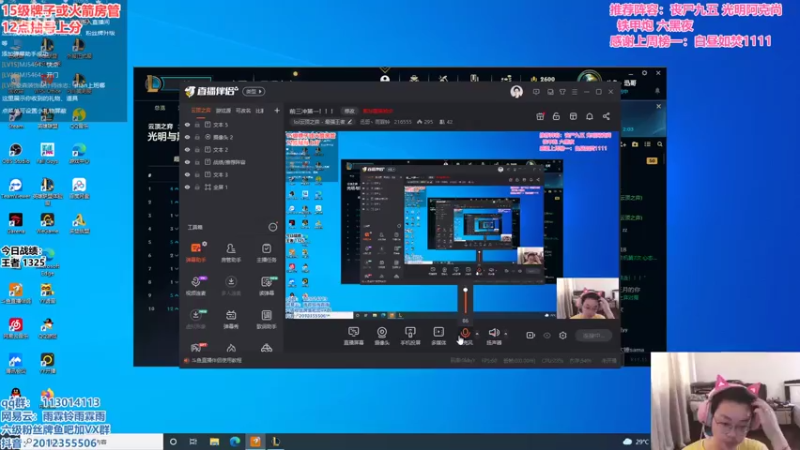The height and width of the screenshot is (450, 800).
Task: Open the 多人连麦 download-icon tool
Action: point(231,286)
